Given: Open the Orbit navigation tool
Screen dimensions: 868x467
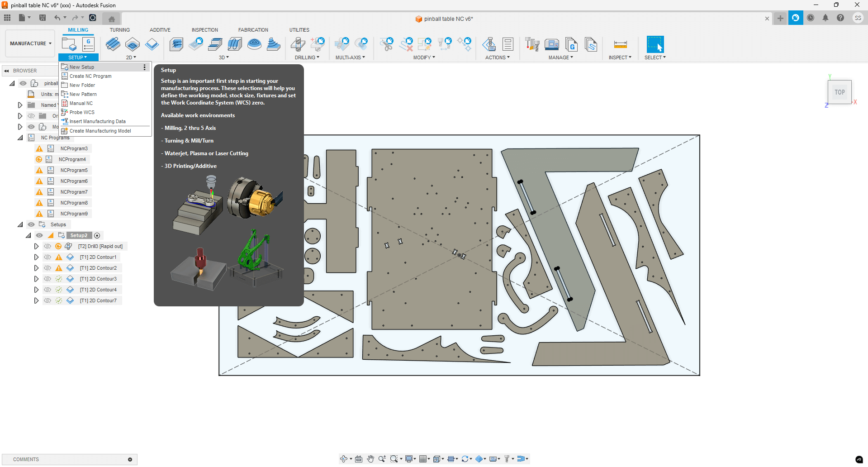Looking at the screenshot, I should click(344, 459).
